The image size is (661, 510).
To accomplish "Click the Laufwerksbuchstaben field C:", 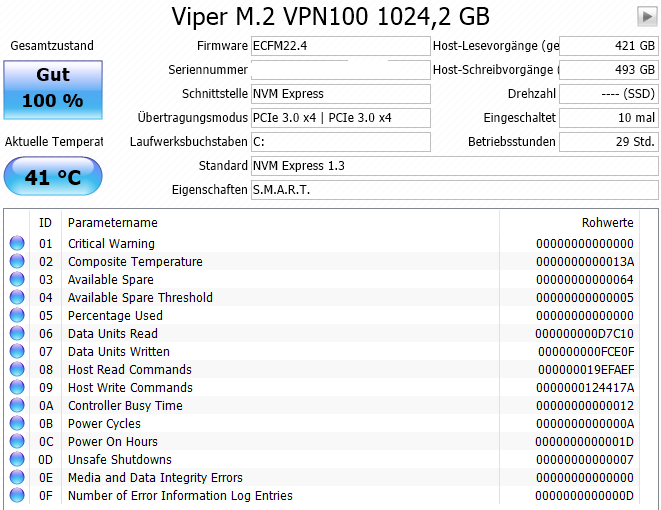I will pos(341,142).
